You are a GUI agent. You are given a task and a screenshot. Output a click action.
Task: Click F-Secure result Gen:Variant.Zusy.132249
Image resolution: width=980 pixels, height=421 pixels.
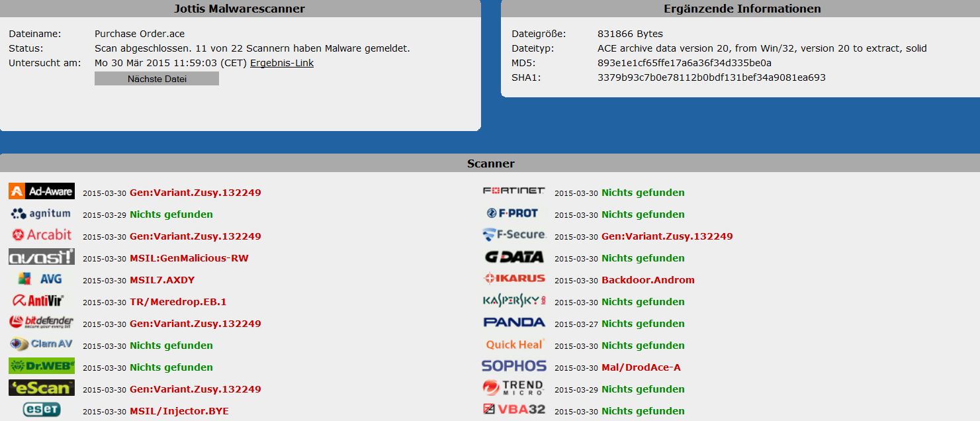click(667, 236)
